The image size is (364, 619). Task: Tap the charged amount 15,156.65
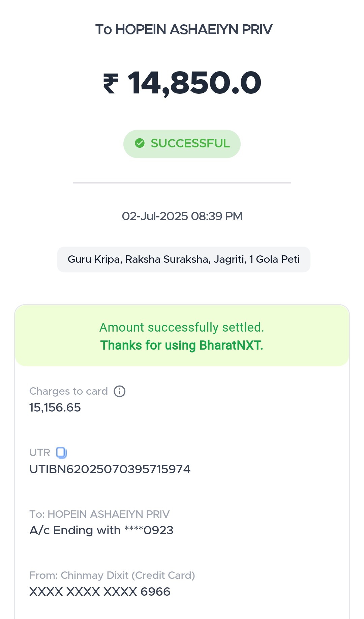pyautogui.click(x=55, y=407)
